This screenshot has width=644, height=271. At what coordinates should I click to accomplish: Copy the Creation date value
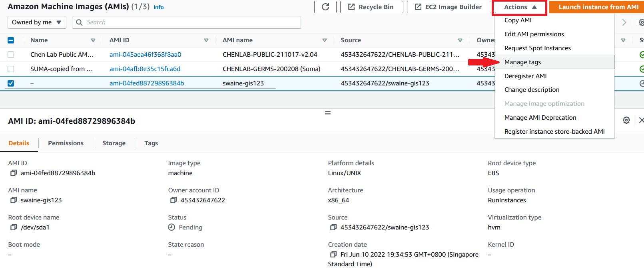(x=333, y=254)
